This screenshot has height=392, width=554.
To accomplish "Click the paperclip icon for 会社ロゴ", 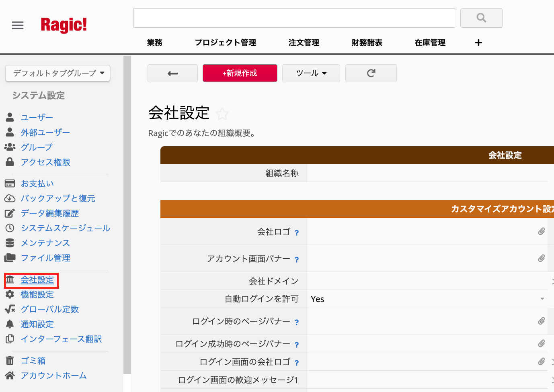I will coord(542,231).
